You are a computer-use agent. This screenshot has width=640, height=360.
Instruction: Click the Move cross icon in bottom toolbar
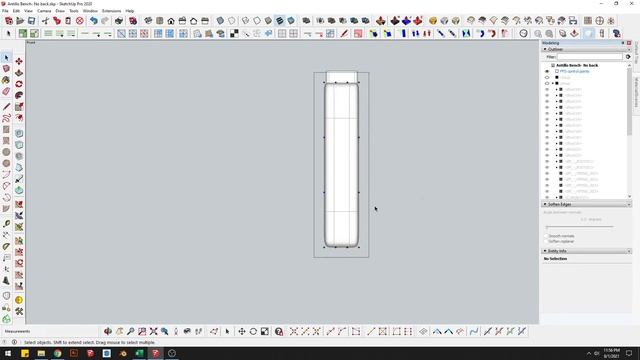[x=242, y=331]
